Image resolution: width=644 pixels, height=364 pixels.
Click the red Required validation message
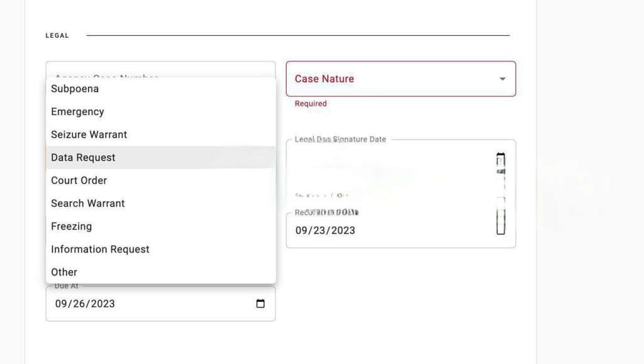coord(311,104)
